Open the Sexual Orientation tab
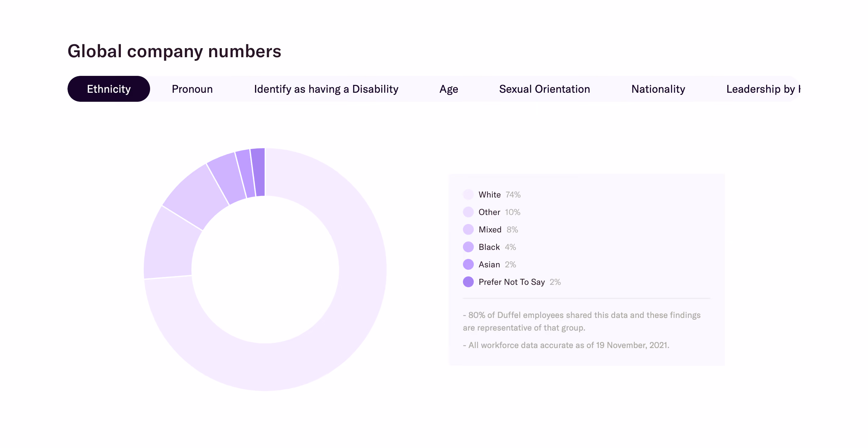Viewport: 868px width, 448px height. (x=544, y=89)
